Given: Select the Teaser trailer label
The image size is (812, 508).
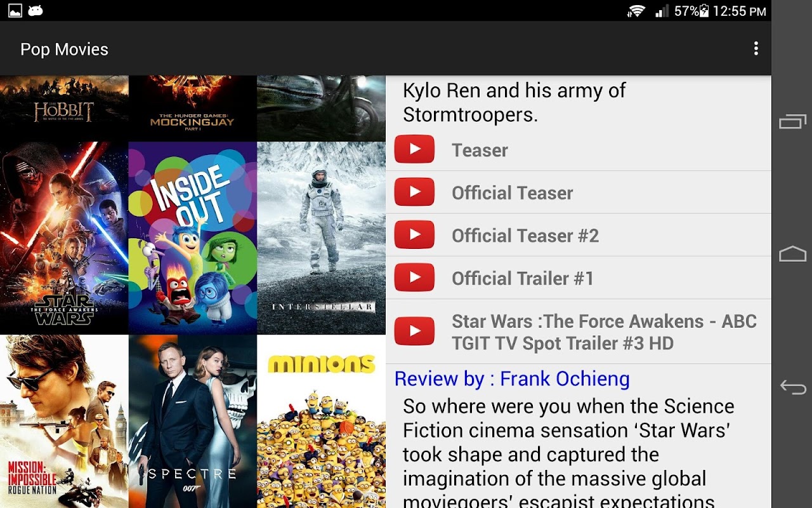Looking at the screenshot, I should (x=480, y=150).
